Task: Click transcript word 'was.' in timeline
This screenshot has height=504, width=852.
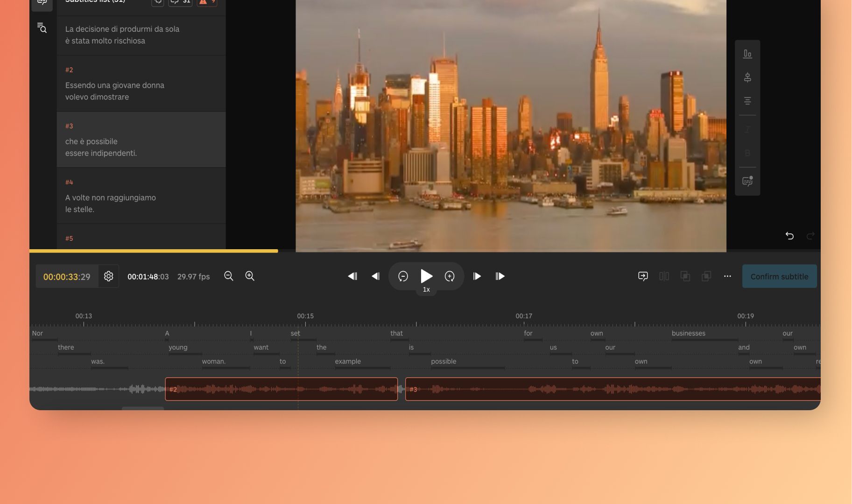Action: pyautogui.click(x=98, y=361)
